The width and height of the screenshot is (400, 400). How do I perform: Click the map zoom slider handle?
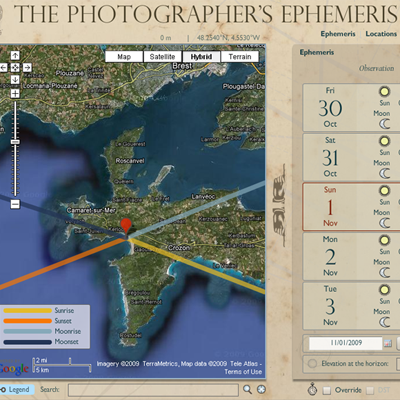click(x=15, y=142)
